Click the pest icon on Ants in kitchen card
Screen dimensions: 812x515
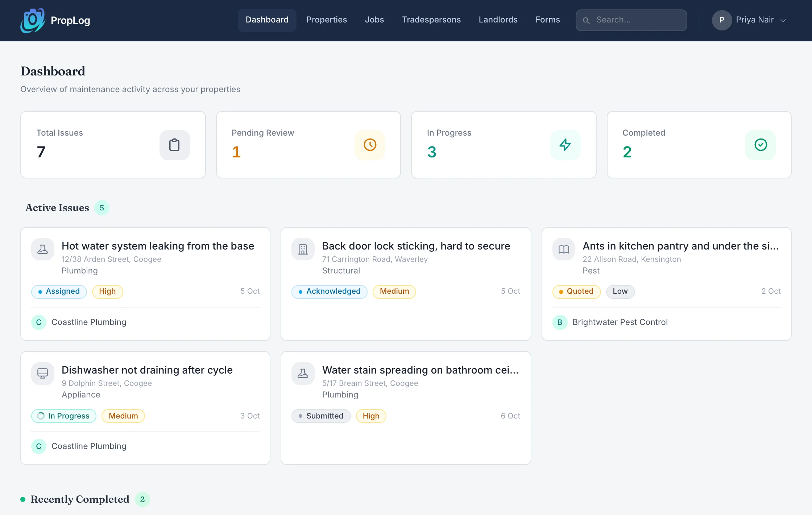[564, 249]
